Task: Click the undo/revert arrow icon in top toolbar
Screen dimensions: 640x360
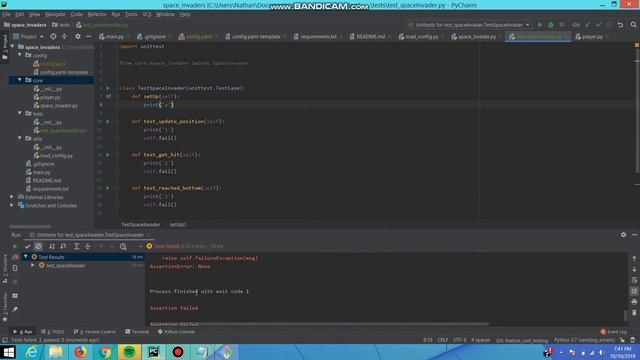Action: (620, 25)
